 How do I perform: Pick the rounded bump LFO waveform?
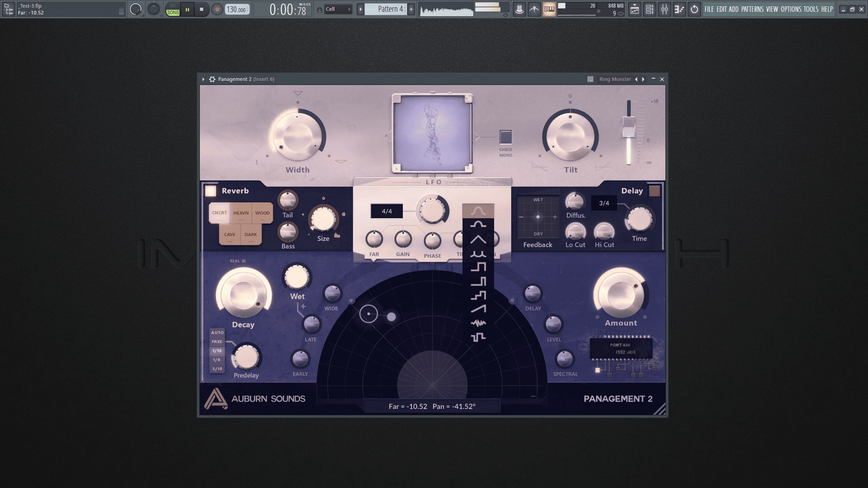[478, 225]
